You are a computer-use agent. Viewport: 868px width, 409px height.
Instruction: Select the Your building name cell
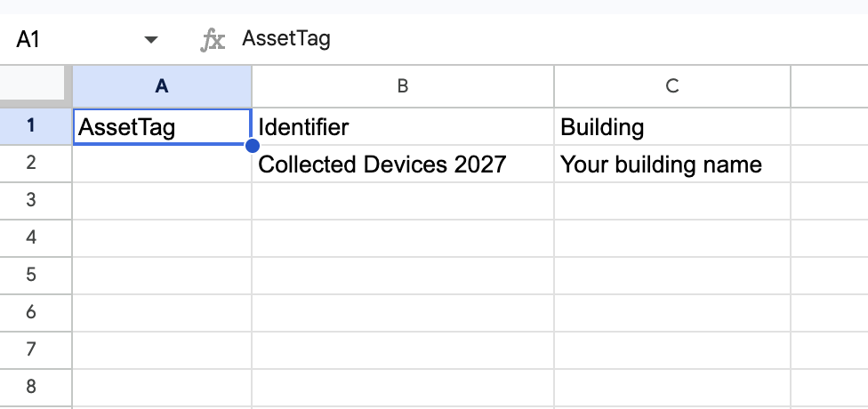(672, 164)
